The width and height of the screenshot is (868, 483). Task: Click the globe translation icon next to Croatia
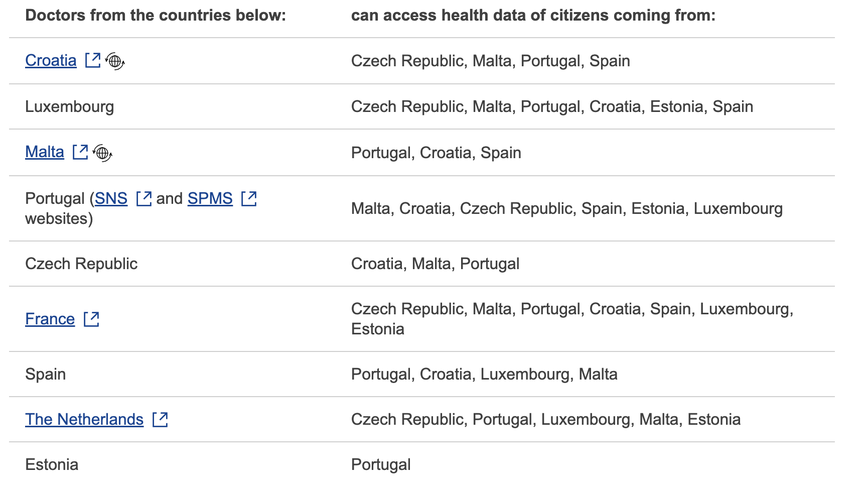(115, 61)
